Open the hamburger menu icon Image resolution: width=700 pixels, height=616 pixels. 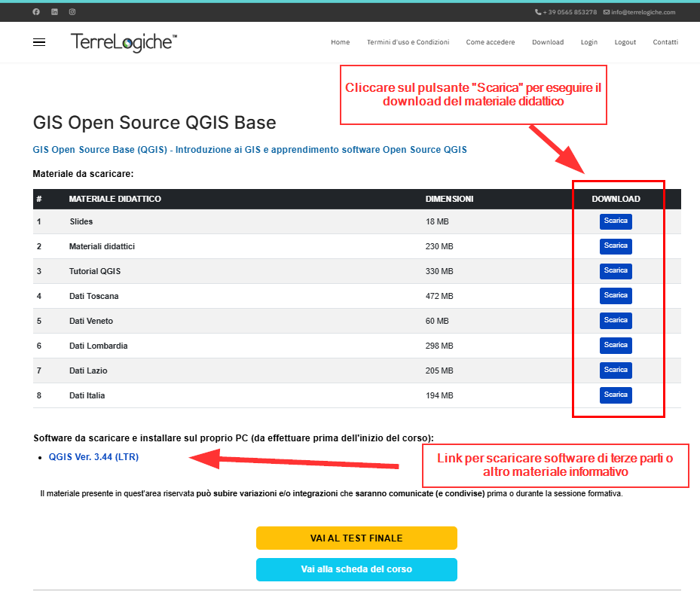(x=39, y=42)
